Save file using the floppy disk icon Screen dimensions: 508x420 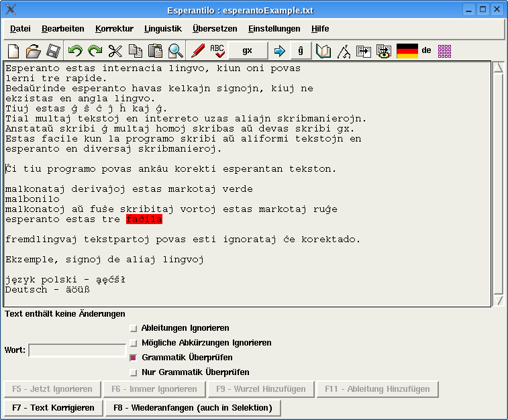pyautogui.click(x=53, y=51)
